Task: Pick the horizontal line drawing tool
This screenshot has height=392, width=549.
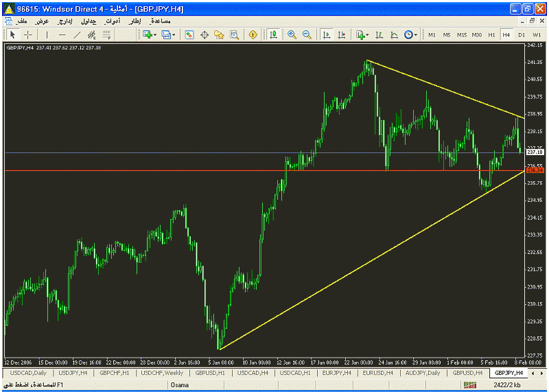Action: coord(62,35)
